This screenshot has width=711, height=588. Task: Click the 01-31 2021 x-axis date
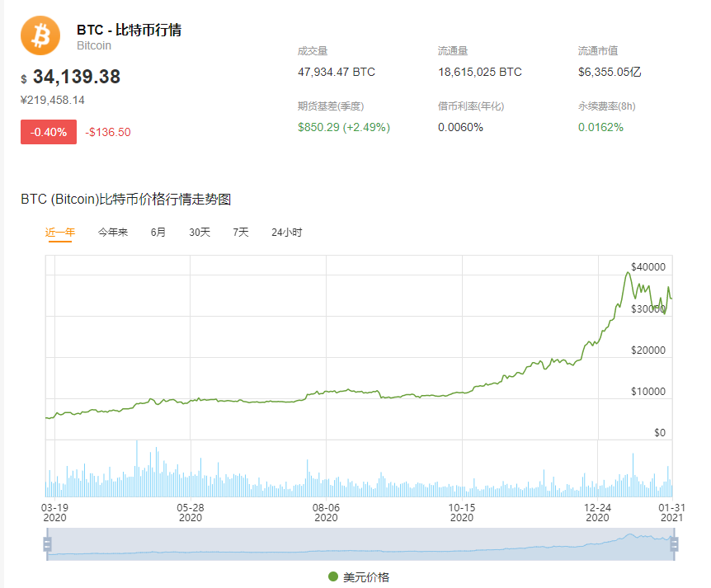tap(671, 513)
